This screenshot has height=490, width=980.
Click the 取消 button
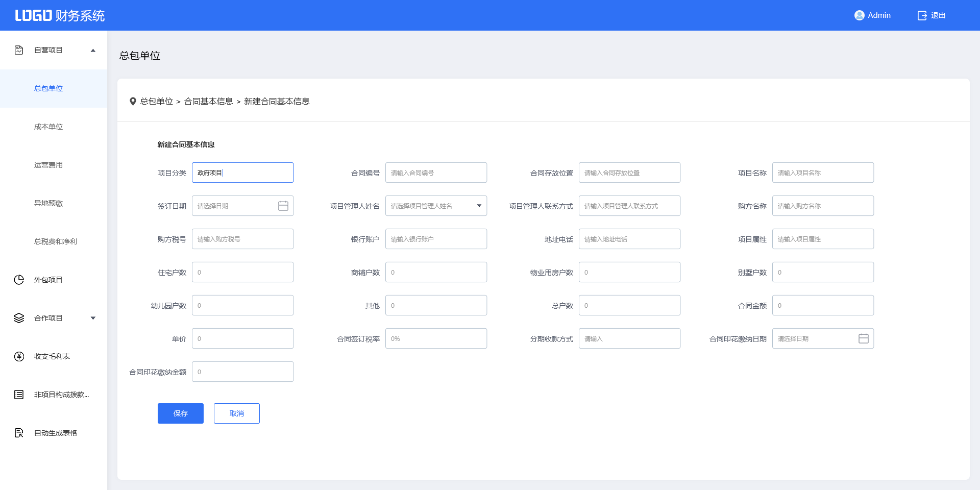(237, 413)
